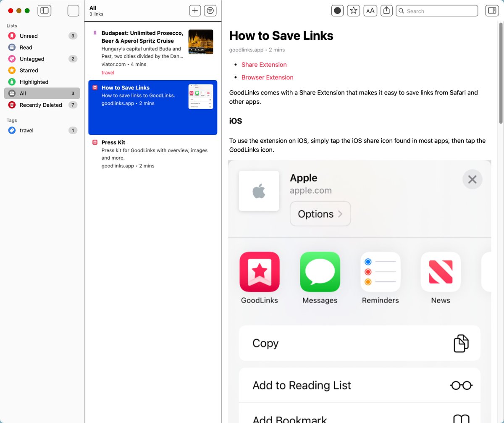Viewport: 504px width, 423px height.
Task: Toggle the sidebar with the toolbar icon
Action: (x=45, y=11)
